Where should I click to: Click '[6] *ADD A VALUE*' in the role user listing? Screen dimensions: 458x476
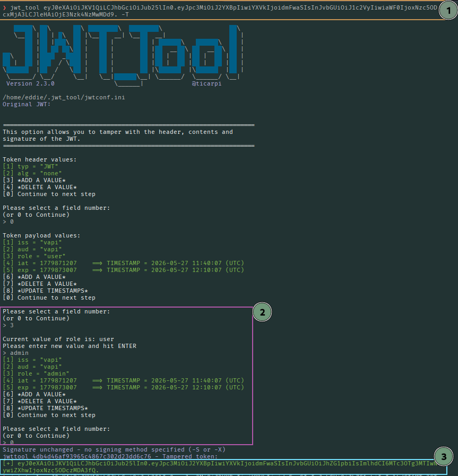coord(34,277)
